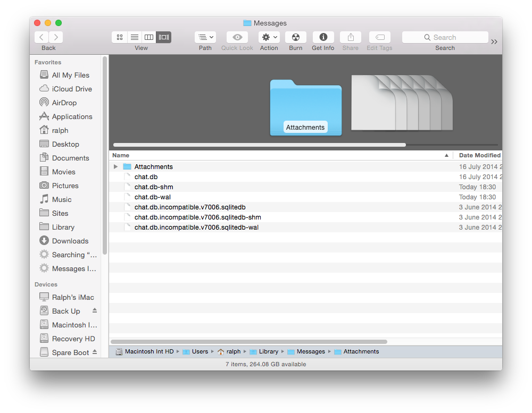Go to Library in path bar
This screenshot has width=532, height=413.
pos(264,352)
